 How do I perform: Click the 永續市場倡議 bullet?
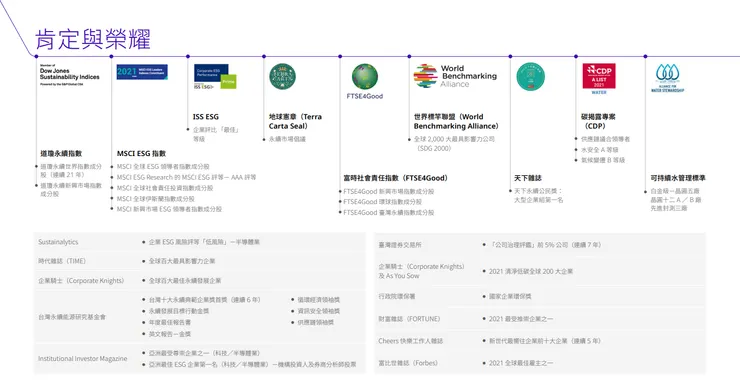(x=287, y=139)
